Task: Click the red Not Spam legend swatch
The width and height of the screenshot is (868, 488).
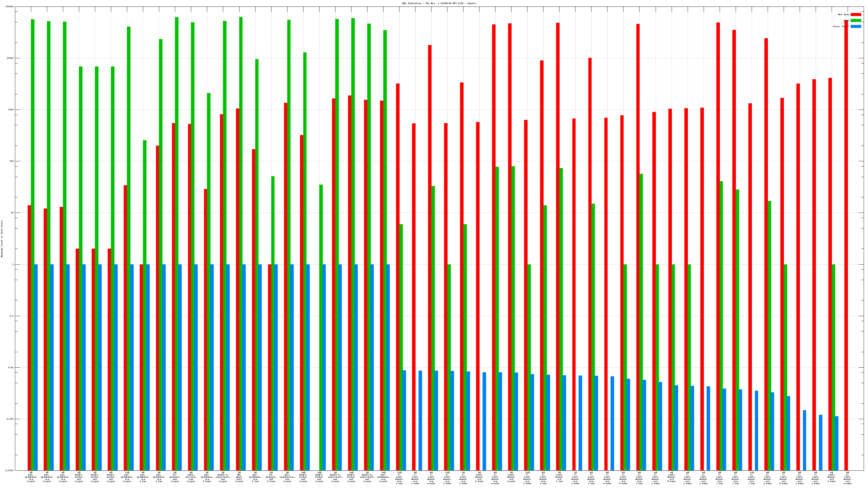Action: [856, 14]
